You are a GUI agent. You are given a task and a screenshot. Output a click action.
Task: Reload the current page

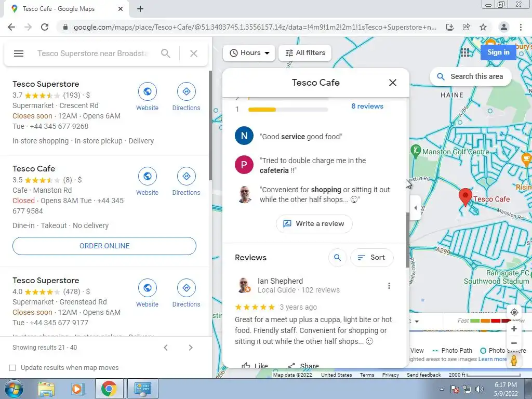tap(45, 27)
